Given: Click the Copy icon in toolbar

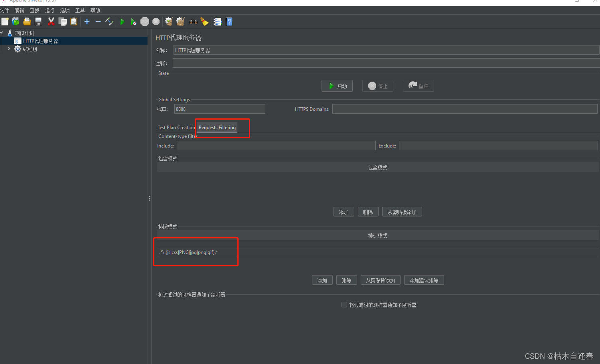Looking at the screenshot, I should (63, 22).
